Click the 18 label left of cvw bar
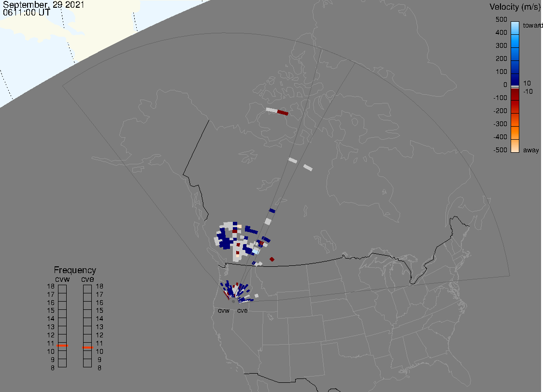 click(x=51, y=286)
